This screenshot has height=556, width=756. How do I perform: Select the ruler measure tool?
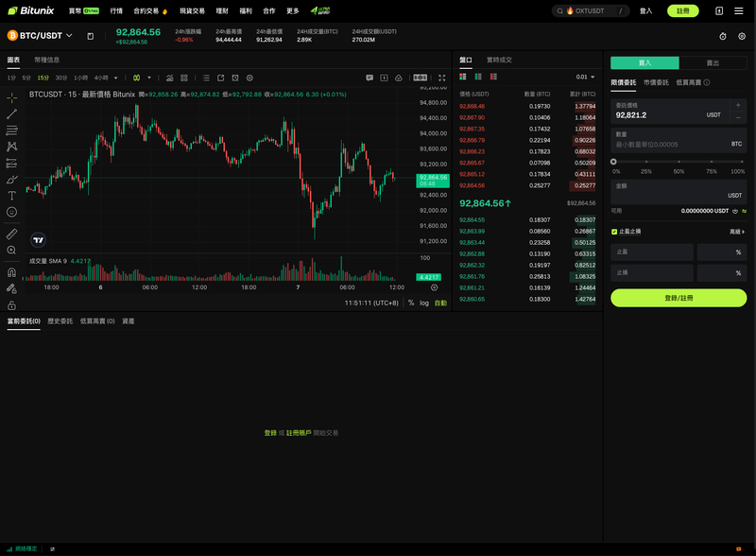[12, 235]
